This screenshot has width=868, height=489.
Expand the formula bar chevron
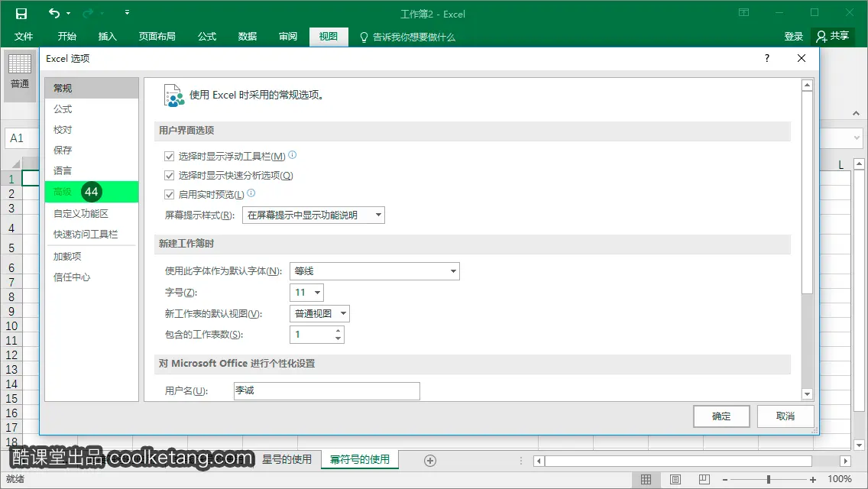pyautogui.click(x=857, y=138)
